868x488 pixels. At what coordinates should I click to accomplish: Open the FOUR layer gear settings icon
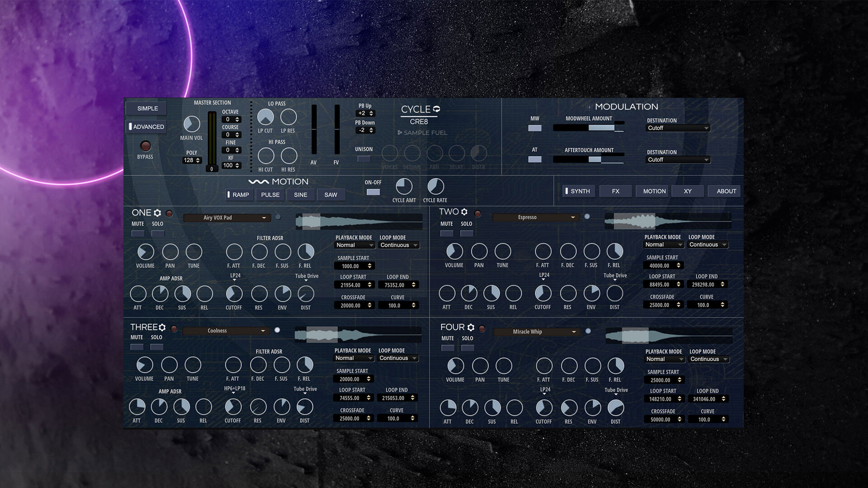pos(471,327)
